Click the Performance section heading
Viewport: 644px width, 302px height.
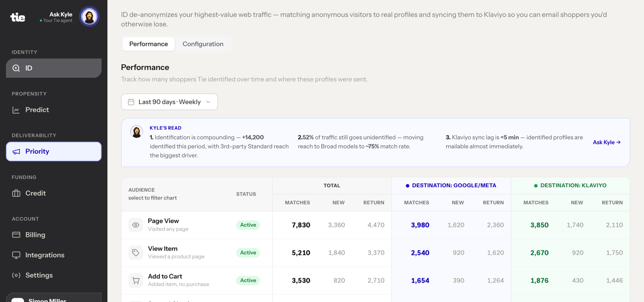point(145,67)
